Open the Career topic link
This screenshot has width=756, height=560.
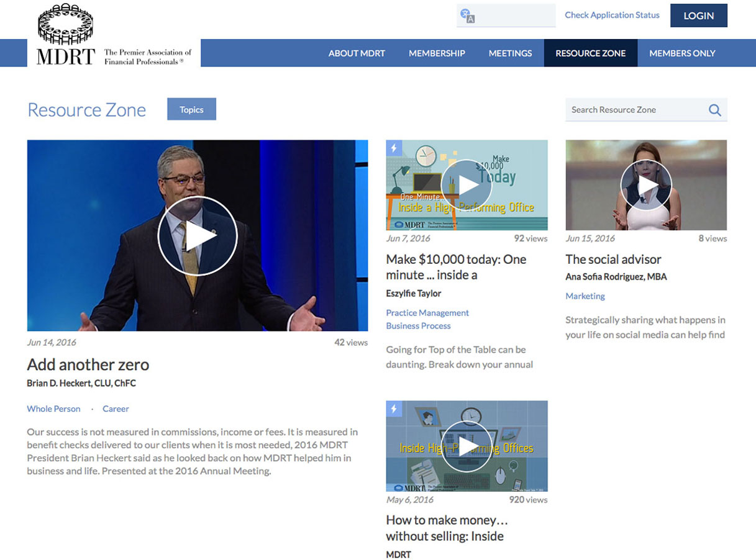(116, 409)
